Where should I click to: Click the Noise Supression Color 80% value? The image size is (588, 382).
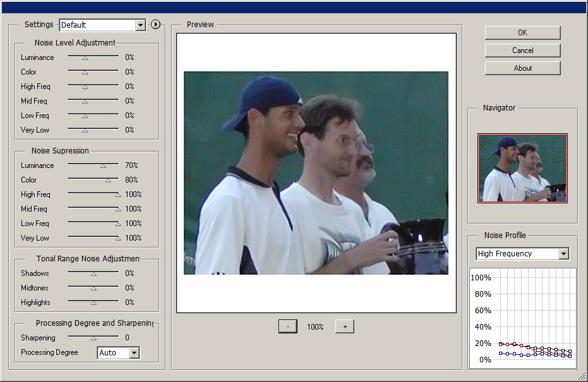131,180
